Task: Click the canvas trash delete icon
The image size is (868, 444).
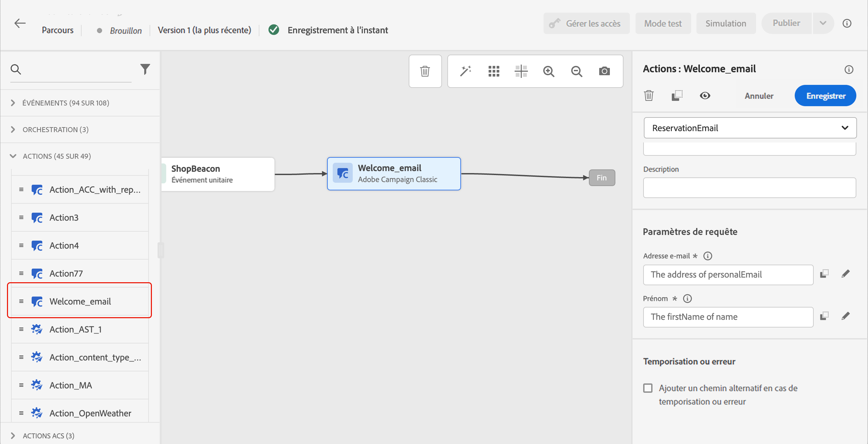Action: pyautogui.click(x=425, y=71)
